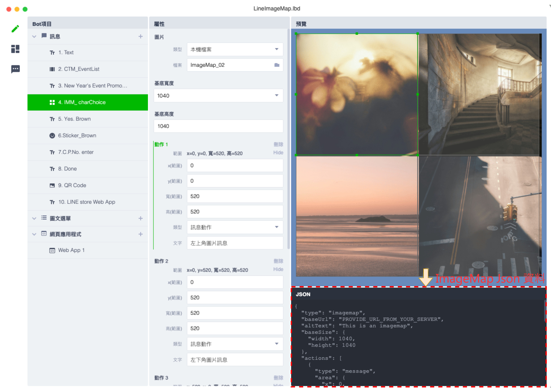Add a new web app entry
The height and width of the screenshot is (392, 555).
[x=140, y=234]
